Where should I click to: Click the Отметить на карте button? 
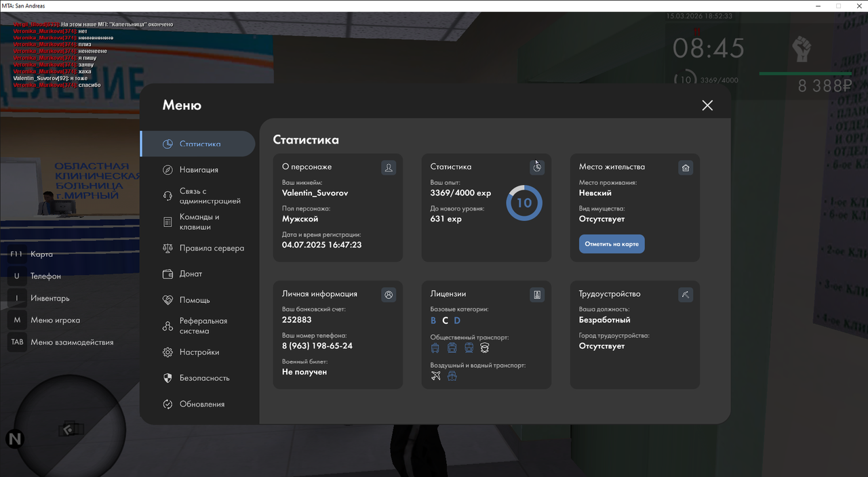click(612, 244)
